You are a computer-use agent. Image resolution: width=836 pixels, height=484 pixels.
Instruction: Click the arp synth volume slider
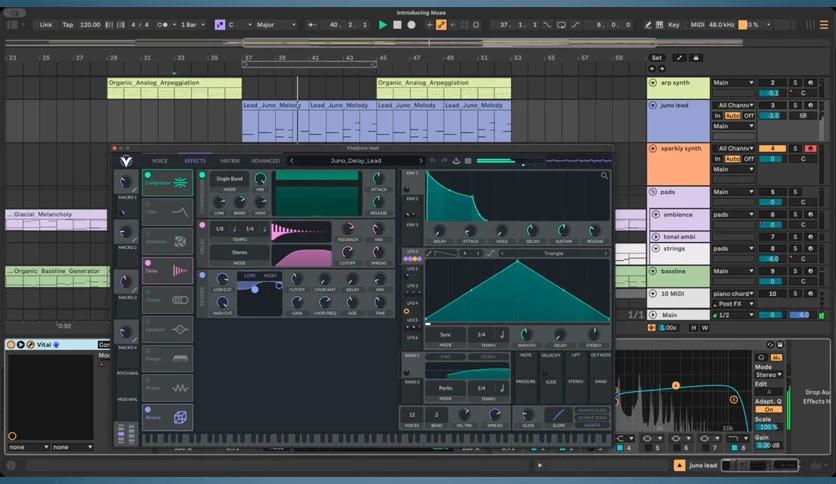772,93
